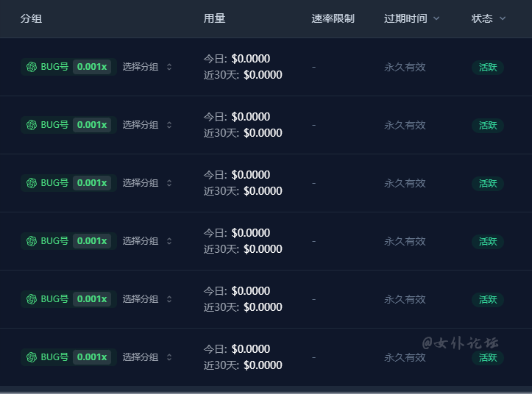Image resolution: width=532 pixels, height=394 pixels.
Task: Click the OpenAI logo icon in fourth row
Action: 32,241
